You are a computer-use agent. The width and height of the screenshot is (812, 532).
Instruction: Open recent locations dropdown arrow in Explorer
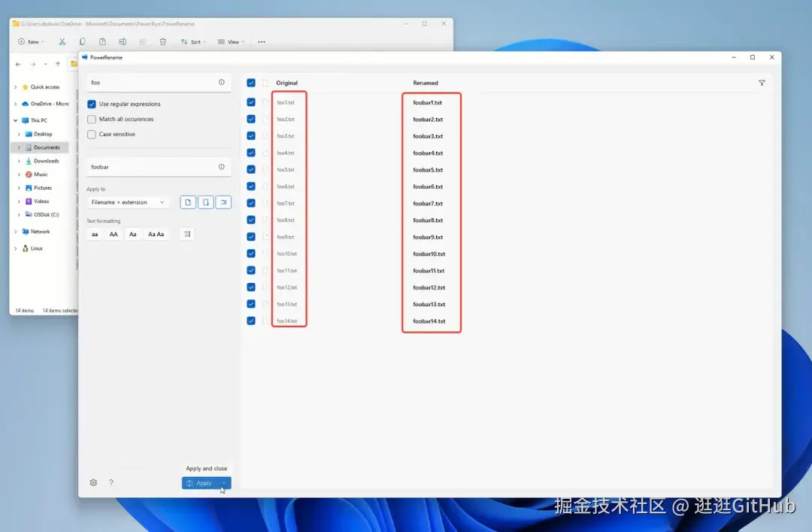(x=46, y=64)
